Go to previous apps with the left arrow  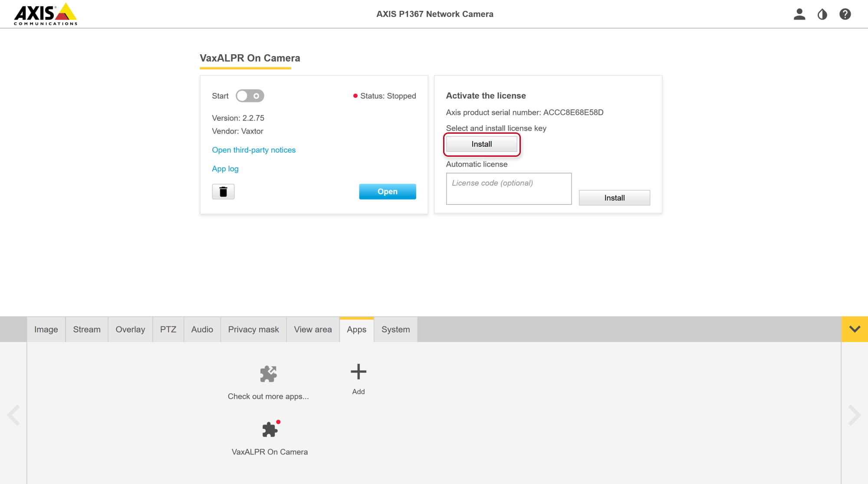[13, 415]
